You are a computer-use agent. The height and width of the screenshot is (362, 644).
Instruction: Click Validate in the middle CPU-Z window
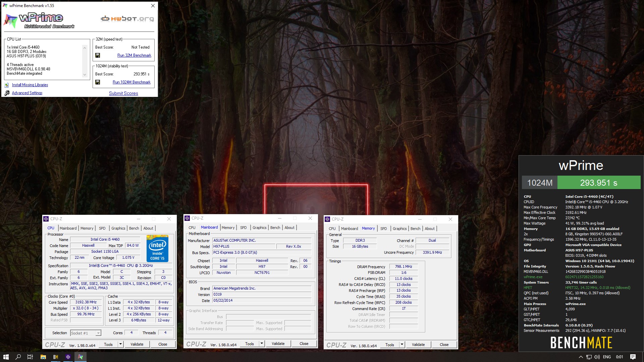coord(278,344)
